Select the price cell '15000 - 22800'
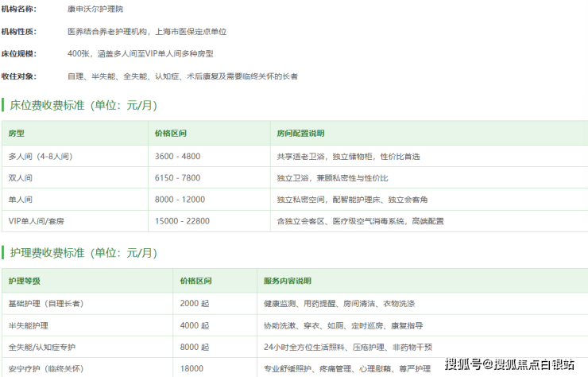This screenshot has height=377, width=588. click(x=209, y=221)
